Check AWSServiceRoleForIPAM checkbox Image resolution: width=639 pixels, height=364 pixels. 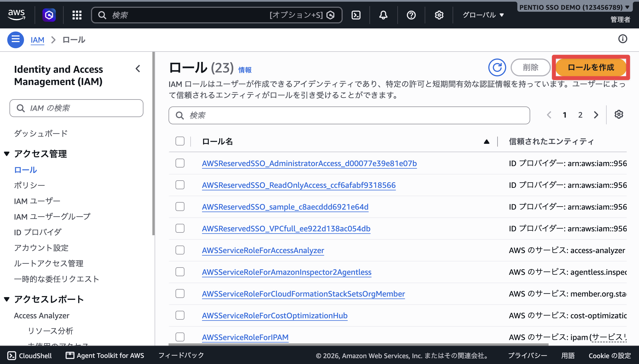[180, 337]
